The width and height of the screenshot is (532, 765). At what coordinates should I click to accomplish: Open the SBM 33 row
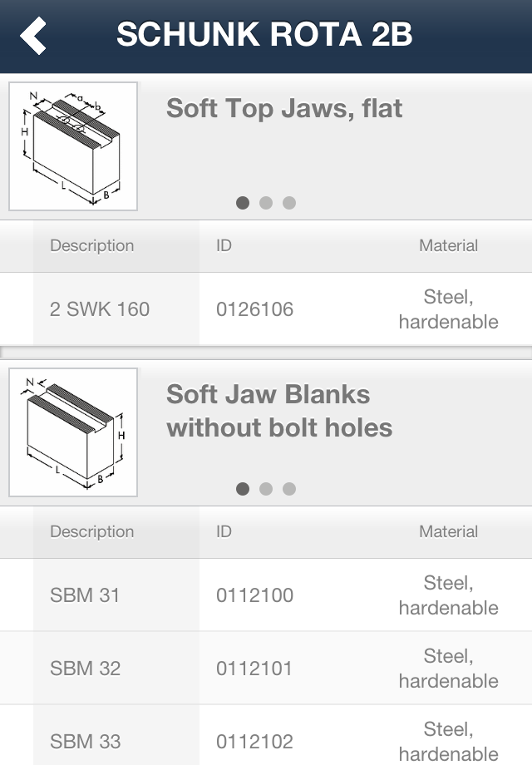(266, 735)
